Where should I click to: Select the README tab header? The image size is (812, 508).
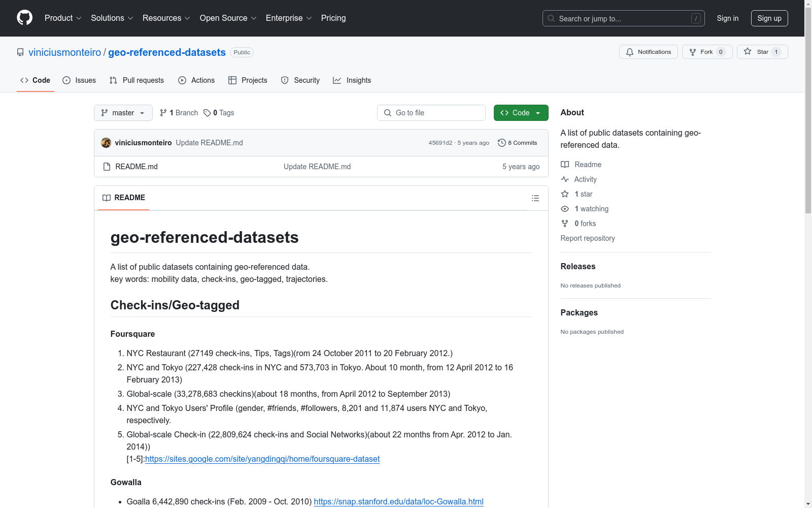click(x=124, y=198)
